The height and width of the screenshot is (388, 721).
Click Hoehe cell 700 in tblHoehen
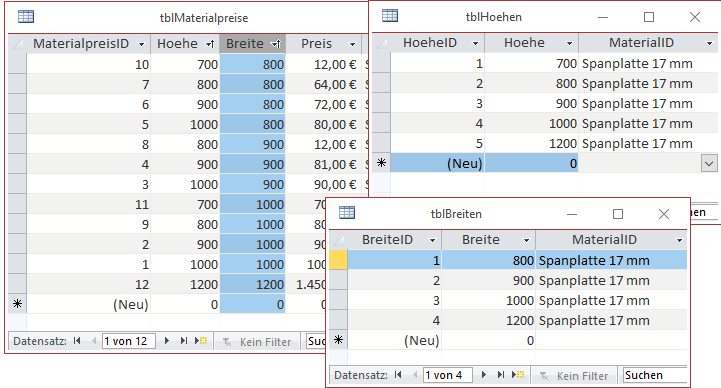click(531, 63)
